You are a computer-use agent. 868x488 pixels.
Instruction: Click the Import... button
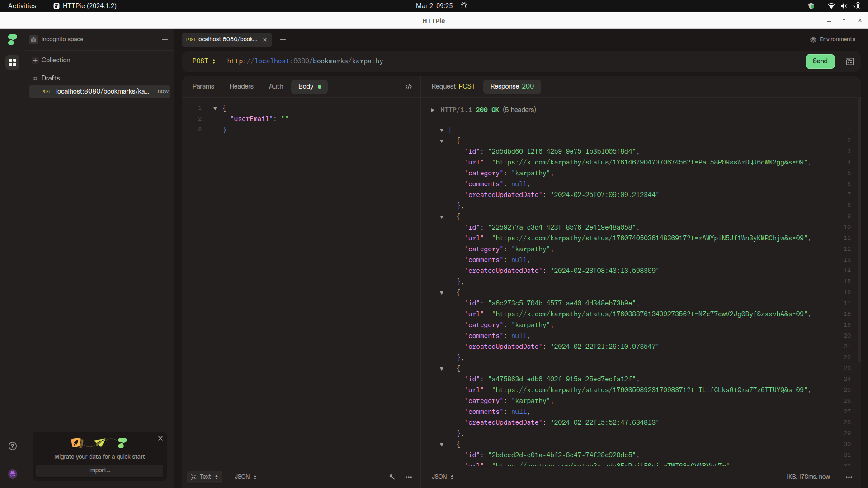pyautogui.click(x=99, y=470)
